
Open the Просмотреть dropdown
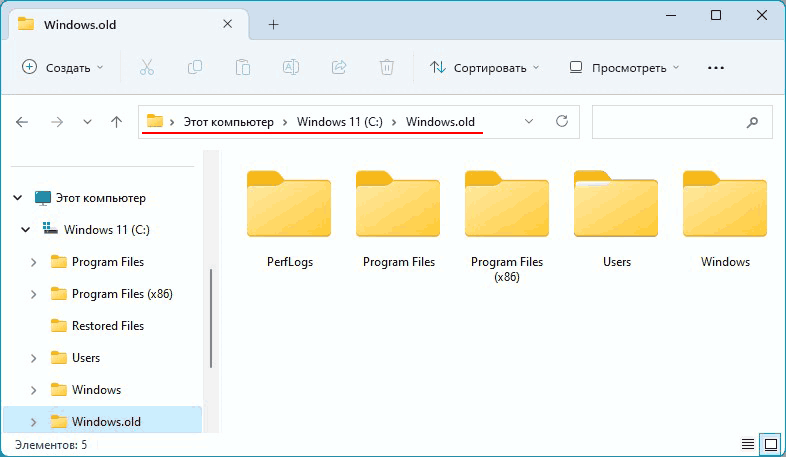pyautogui.click(x=625, y=67)
